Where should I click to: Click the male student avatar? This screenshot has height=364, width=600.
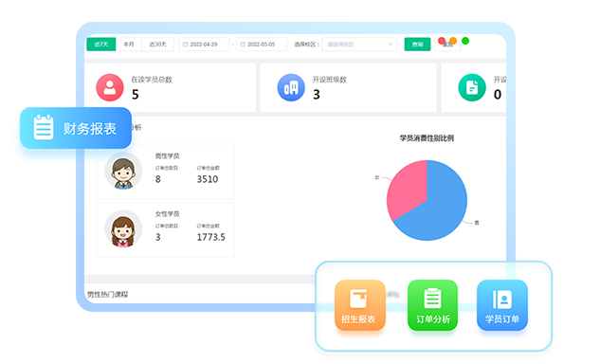pos(123,171)
